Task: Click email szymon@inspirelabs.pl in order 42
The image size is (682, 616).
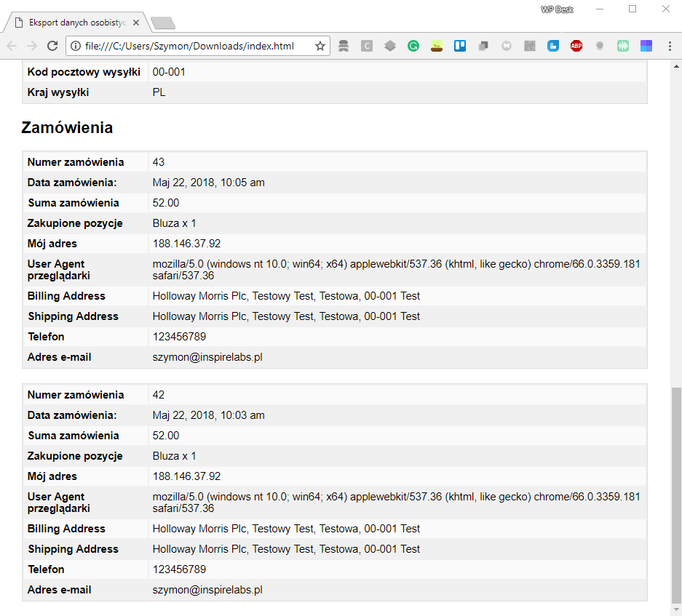Action: (x=207, y=590)
